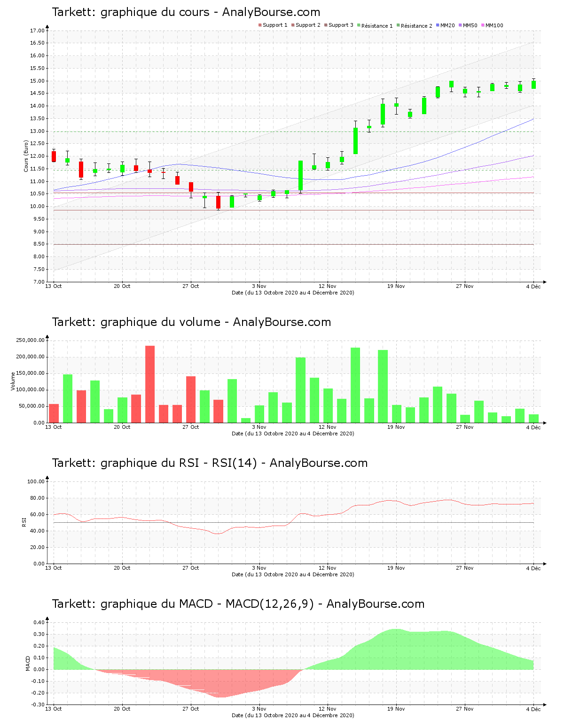
Task: Click the 60.00 RSI axis value
Action: [x=37, y=514]
